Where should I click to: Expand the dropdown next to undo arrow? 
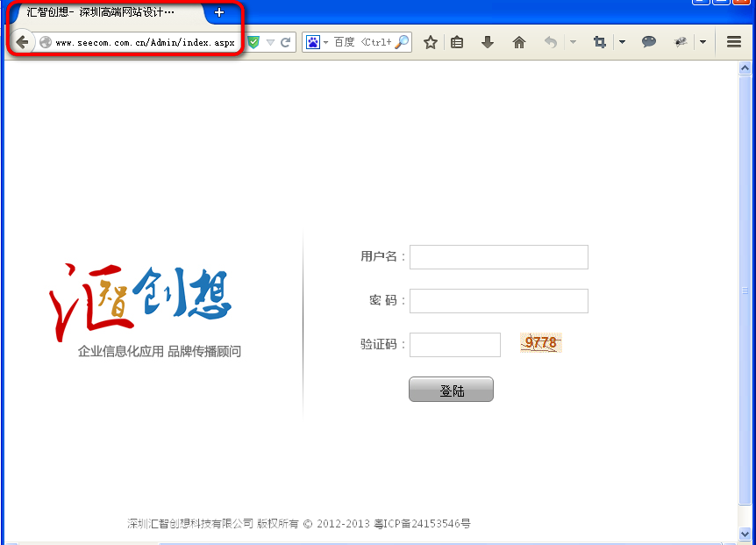pyautogui.click(x=573, y=42)
